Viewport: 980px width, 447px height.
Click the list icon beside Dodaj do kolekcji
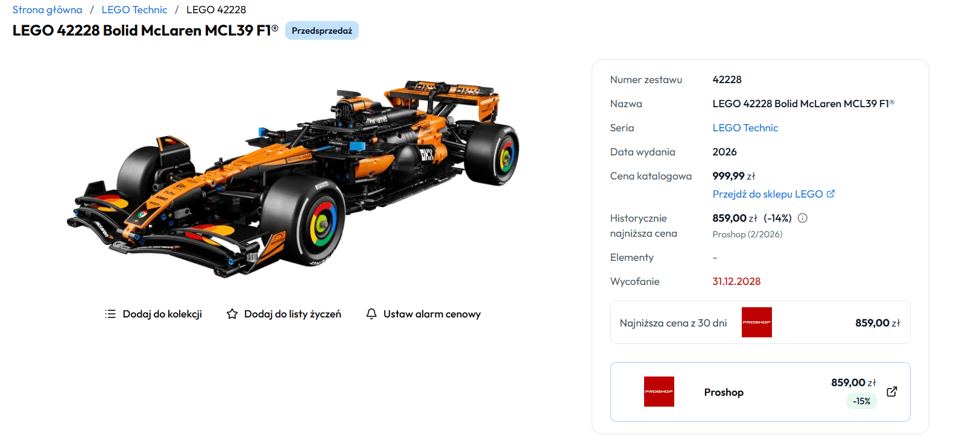[x=110, y=314]
